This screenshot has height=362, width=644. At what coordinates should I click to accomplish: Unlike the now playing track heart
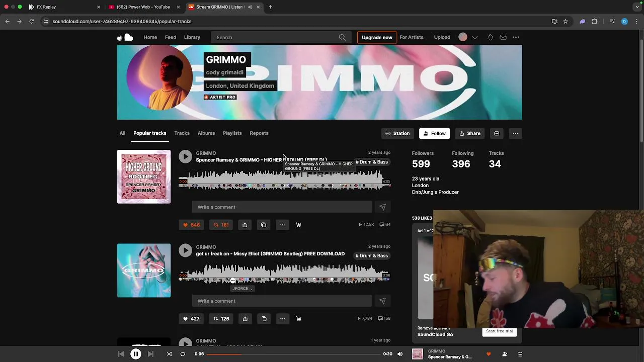click(x=489, y=354)
